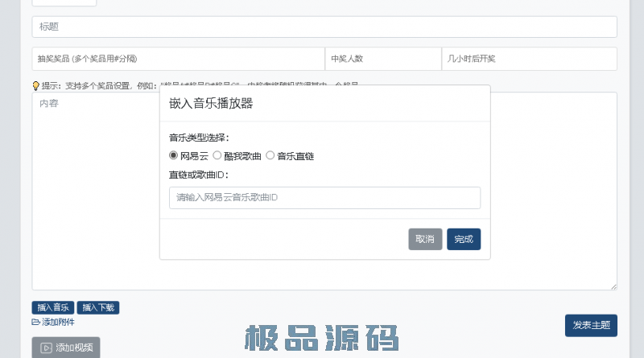Screen dimensions: 644x358
Task: Click the lightbulb tip icon
Action: pos(35,85)
